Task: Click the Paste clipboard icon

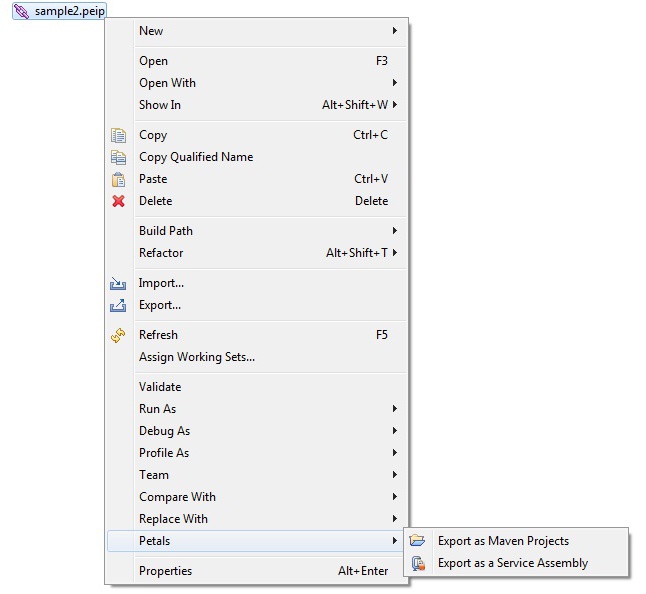Action: click(119, 179)
